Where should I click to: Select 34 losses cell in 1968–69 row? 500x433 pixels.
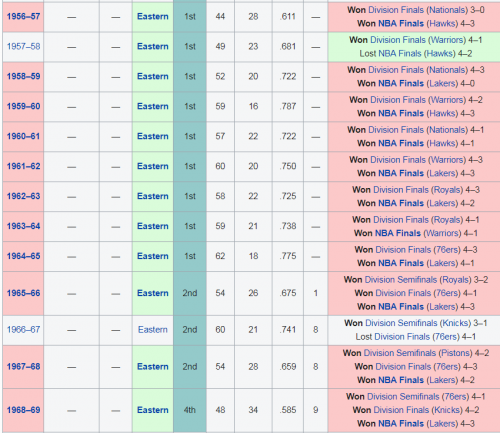coord(253,410)
